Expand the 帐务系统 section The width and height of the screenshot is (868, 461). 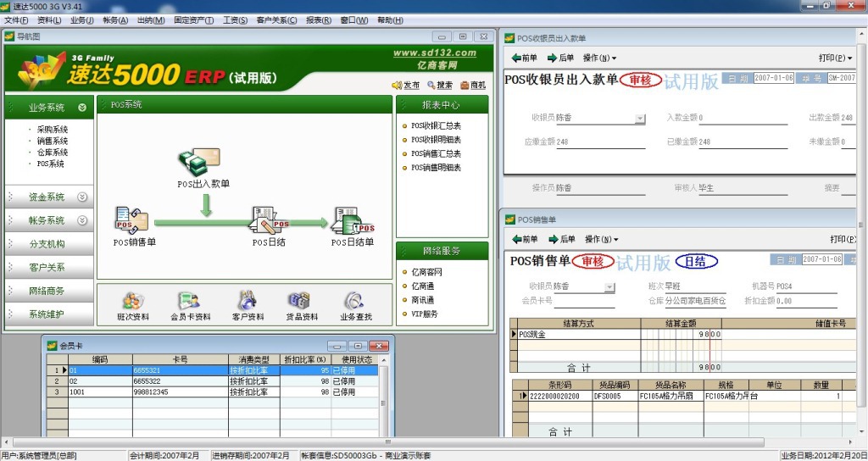[82, 220]
